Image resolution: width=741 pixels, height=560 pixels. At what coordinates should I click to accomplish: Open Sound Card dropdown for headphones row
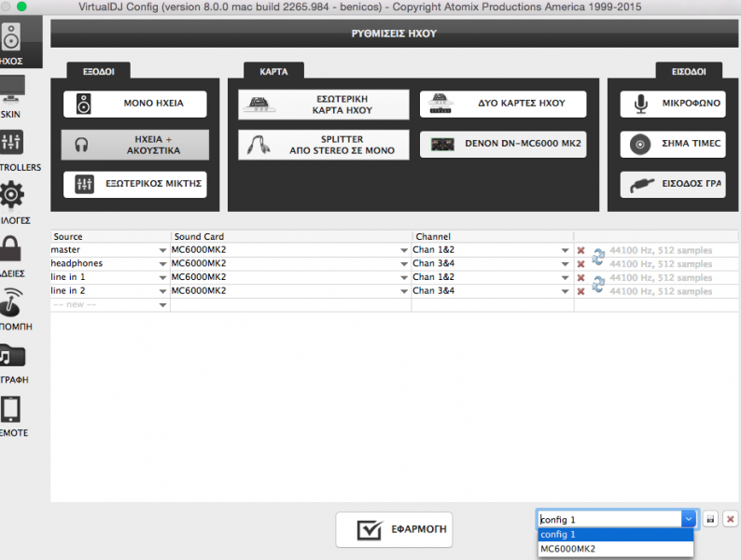click(x=404, y=264)
